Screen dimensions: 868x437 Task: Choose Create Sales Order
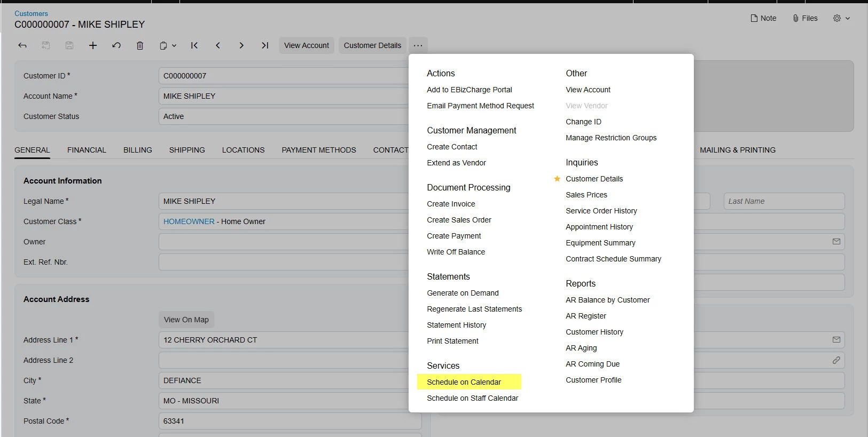pyautogui.click(x=459, y=220)
